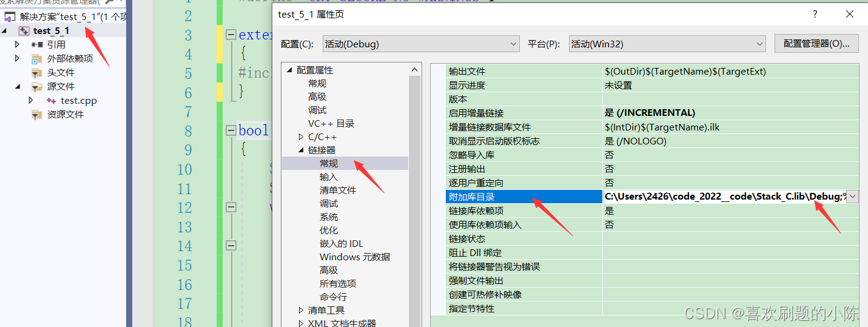Select 所有选项 under 链接器

coord(338,284)
